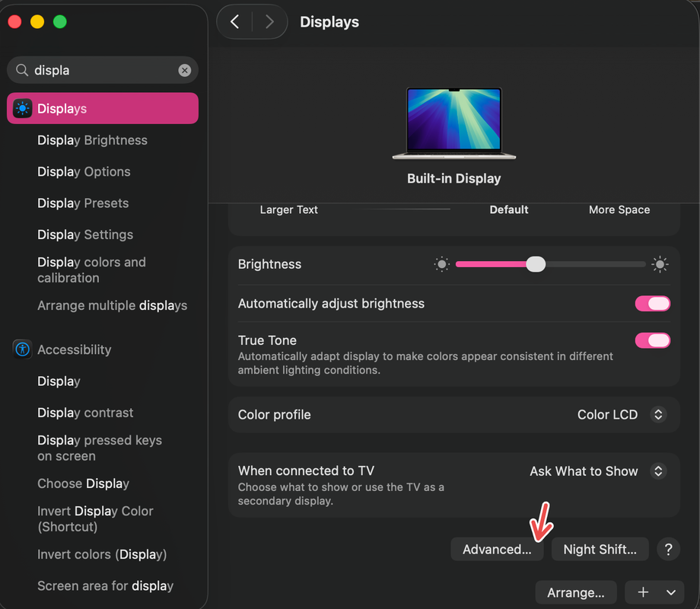700x609 pixels.
Task: Select the More Space resolution option
Action: pos(619,210)
